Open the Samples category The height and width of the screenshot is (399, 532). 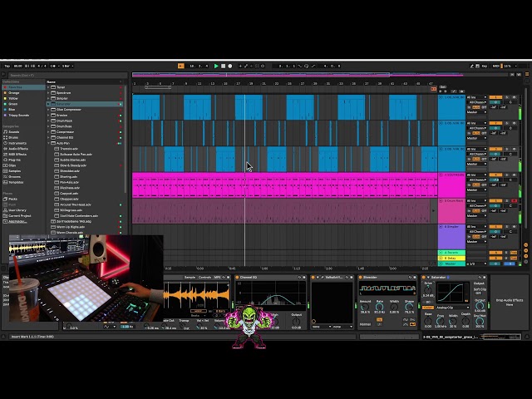coord(23,171)
